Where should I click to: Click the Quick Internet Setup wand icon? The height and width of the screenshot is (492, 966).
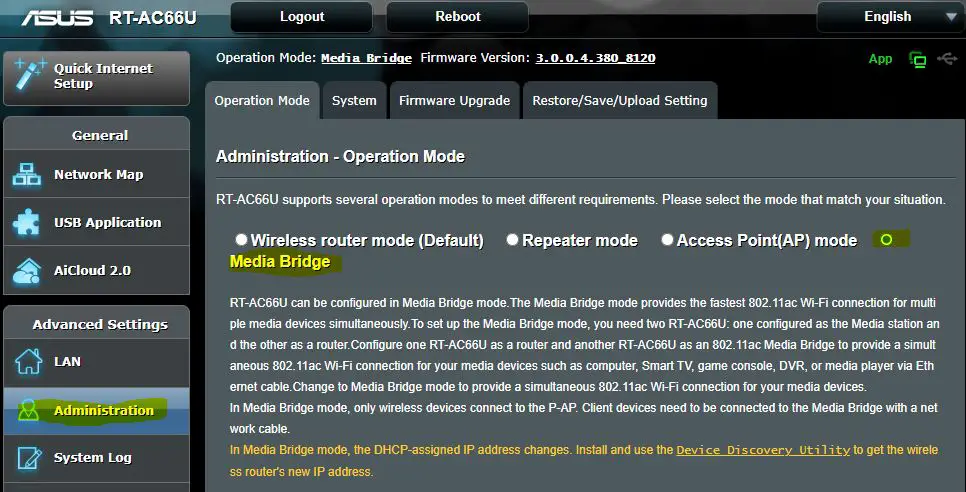(30, 75)
